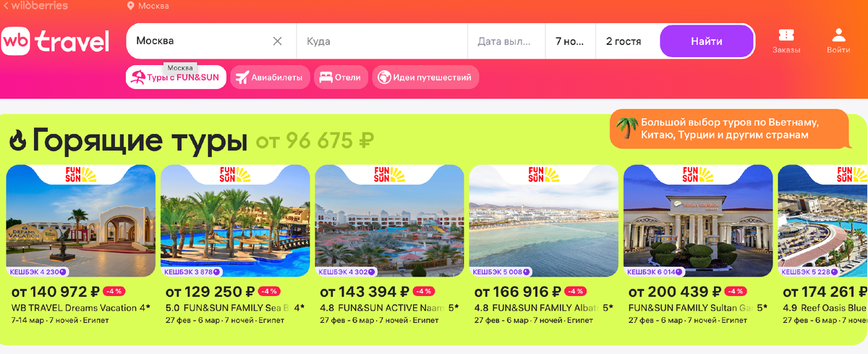Open the FUN&SUN FAMILY Sultan Gardens thumbnail

(698, 221)
